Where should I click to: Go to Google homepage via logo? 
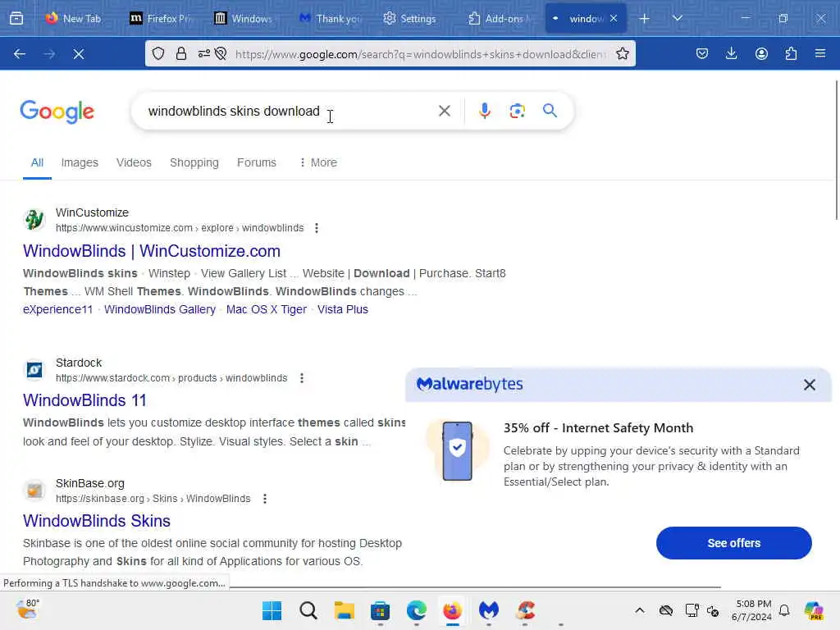click(x=57, y=112)
